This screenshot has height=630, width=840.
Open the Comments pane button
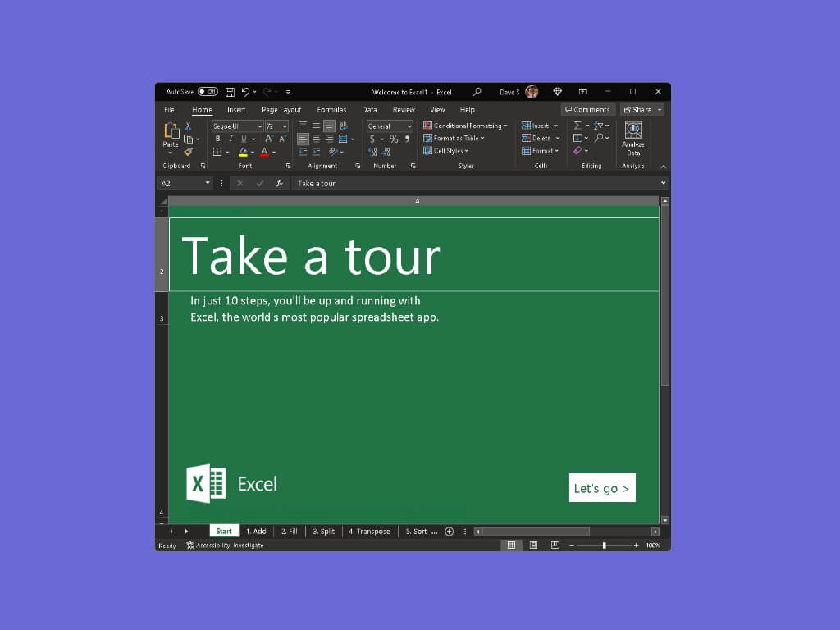[587, 110]
